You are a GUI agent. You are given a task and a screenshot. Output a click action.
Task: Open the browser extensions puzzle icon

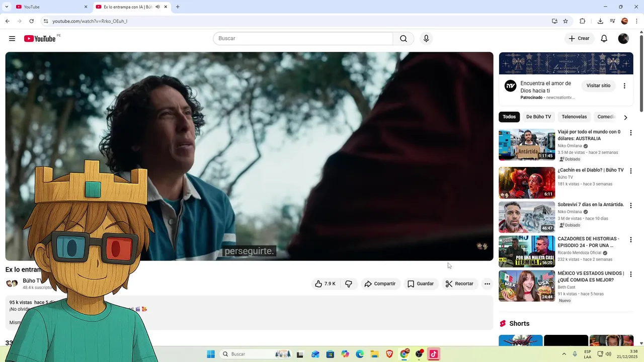click(583, 21)
